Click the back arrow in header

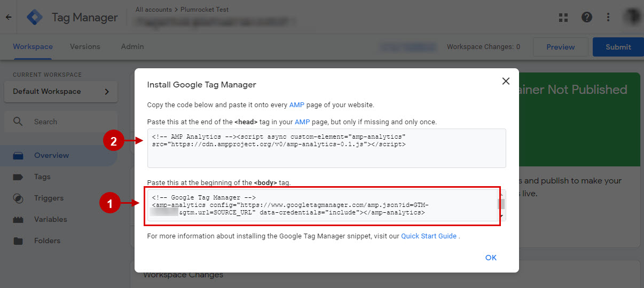pyautogui.click(x=9, y=17)
